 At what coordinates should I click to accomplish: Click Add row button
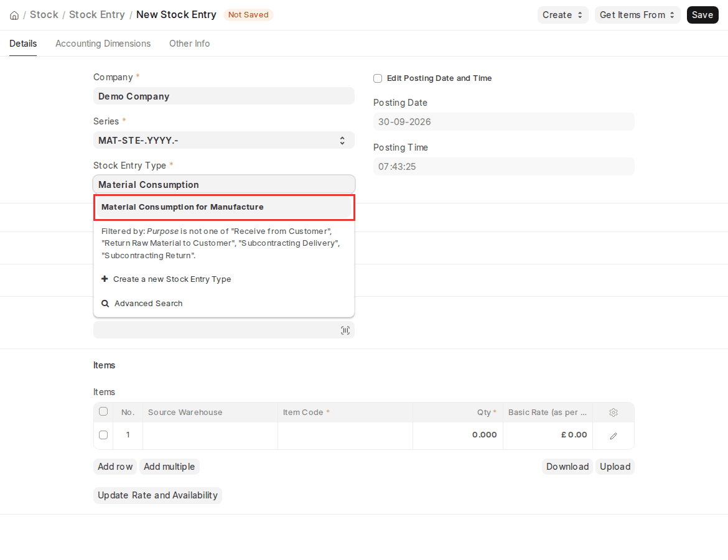pos(115,467)
